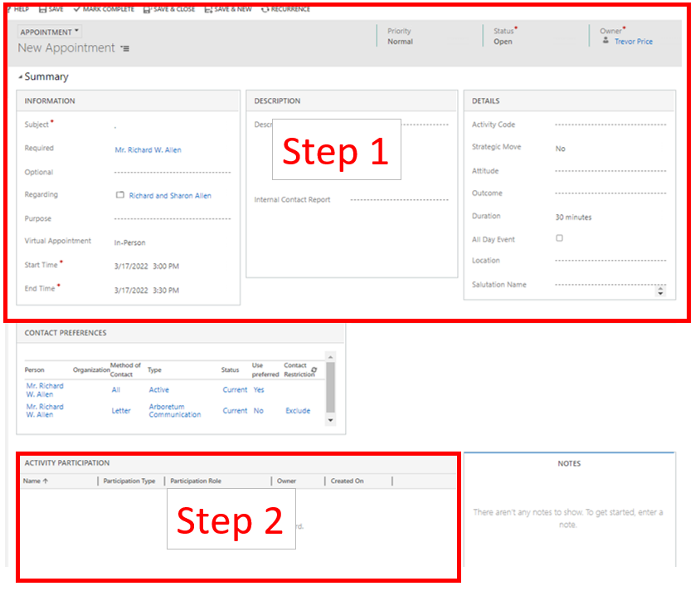700x591 pixels.
Task: Collapse the Summary section
Action: click(x=43, y=77)
